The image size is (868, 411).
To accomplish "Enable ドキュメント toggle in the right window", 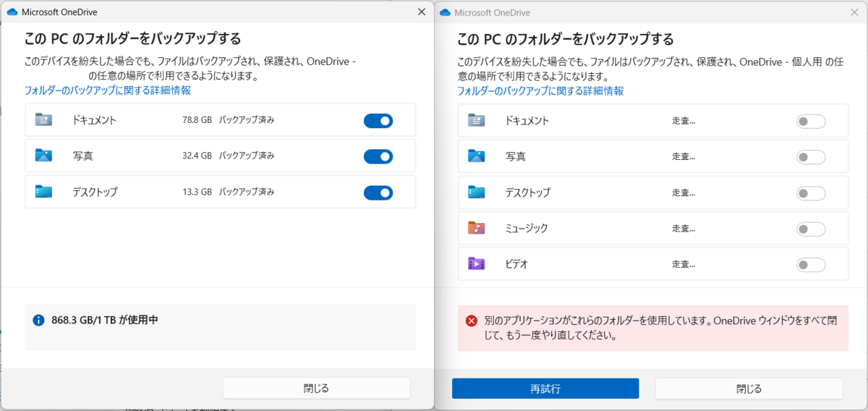I will (811, 121).
